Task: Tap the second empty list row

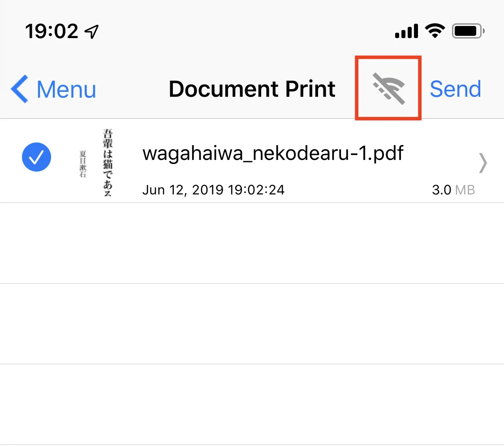Action: point(252,323)
